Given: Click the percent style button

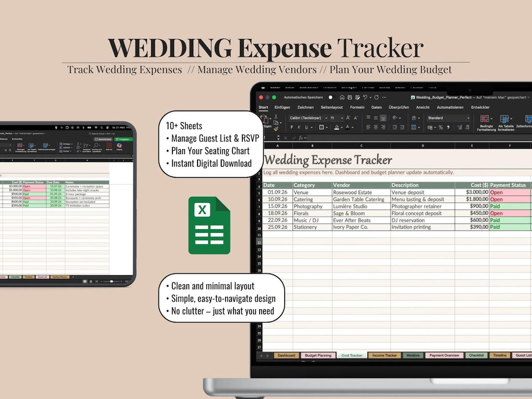Looking at the screenshot, I should point(441,127).
